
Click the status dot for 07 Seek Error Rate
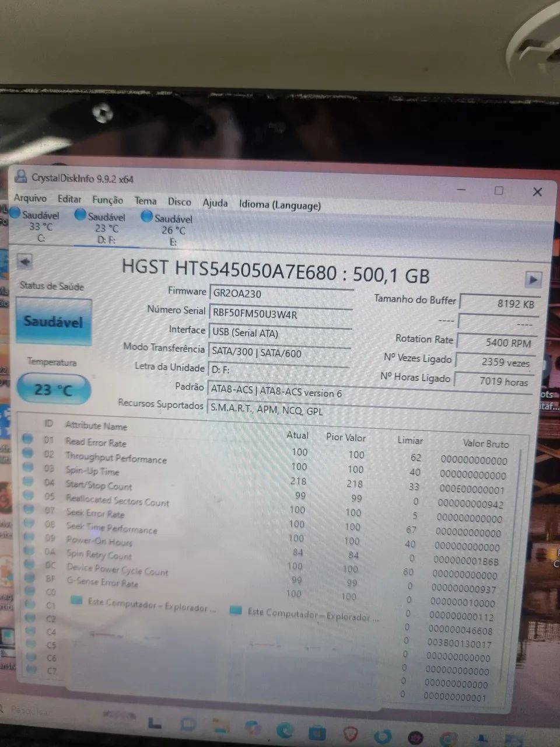27,509
